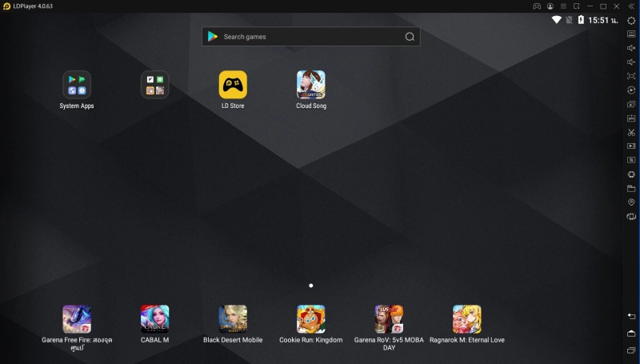Click install APK icon in sidebar

(631, 118)
